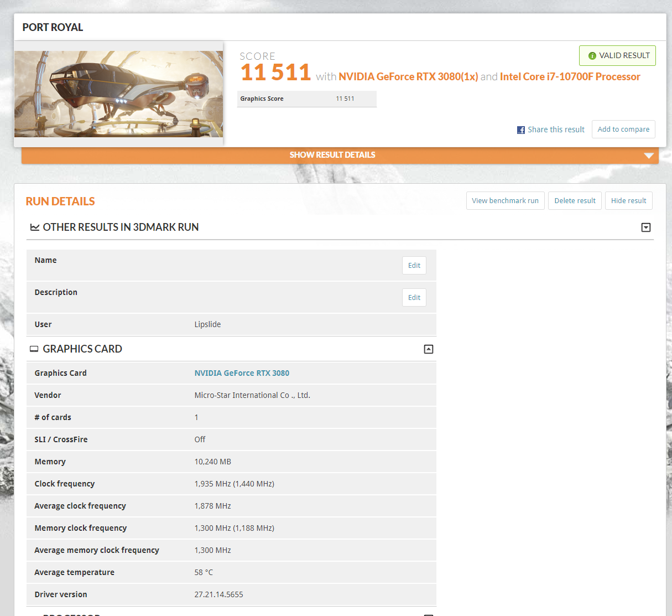The height and width of the screenshot is (616, 672).
Task: Open View benchmark run
Action: [x=506, y=201]
